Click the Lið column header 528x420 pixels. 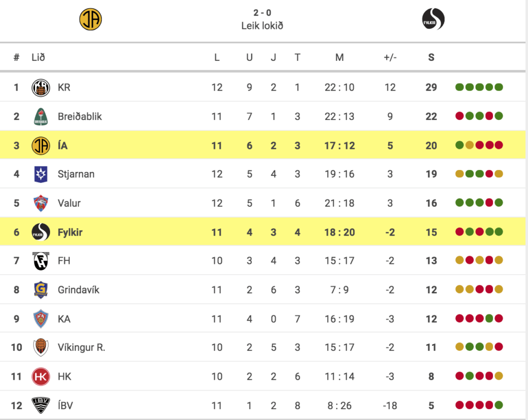tap(38, 57)
